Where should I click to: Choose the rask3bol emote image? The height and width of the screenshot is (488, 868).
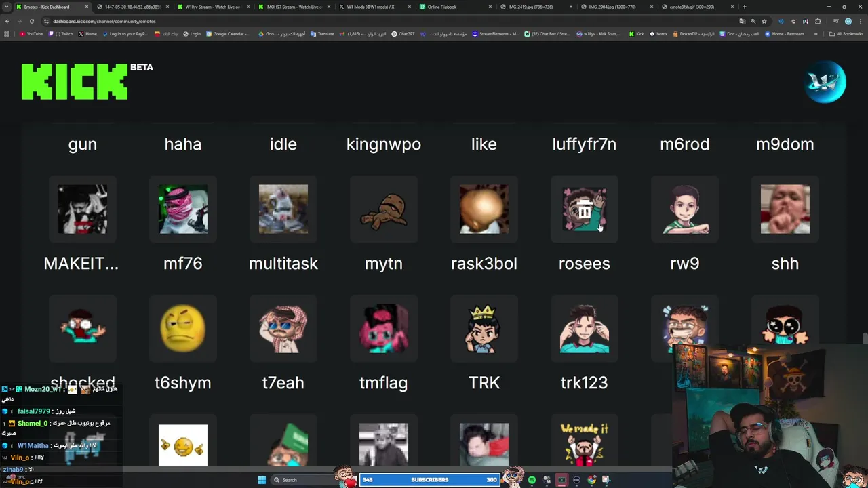(x=484, y=209)
